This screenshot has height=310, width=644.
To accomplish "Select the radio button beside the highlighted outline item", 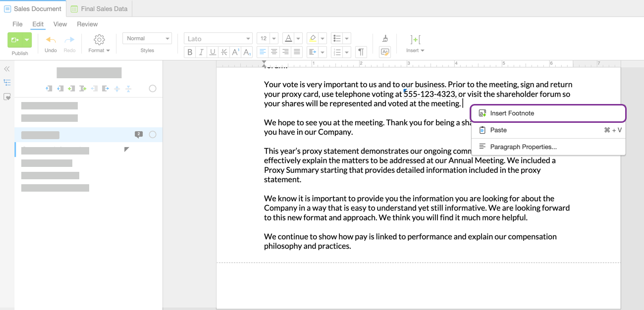I will pyautogui.click(x=152, y=134).
